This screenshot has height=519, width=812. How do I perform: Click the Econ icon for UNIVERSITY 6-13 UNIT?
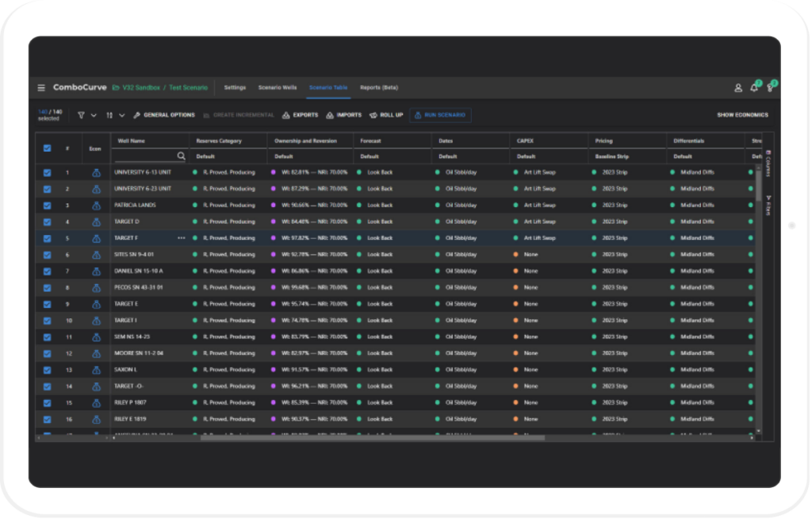96,173
